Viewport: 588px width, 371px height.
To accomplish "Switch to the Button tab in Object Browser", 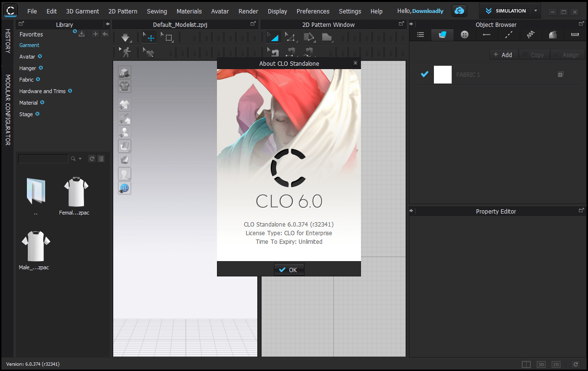I will [x=464, y=35].
